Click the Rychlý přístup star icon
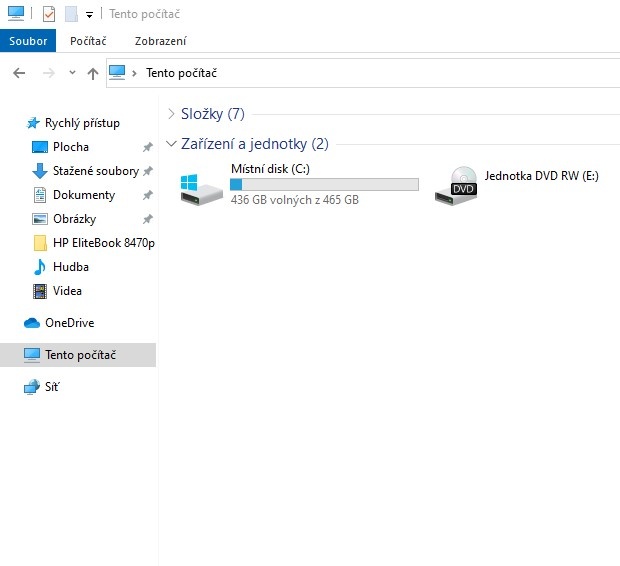Screen dimensions: 620x566 [33, 123]
